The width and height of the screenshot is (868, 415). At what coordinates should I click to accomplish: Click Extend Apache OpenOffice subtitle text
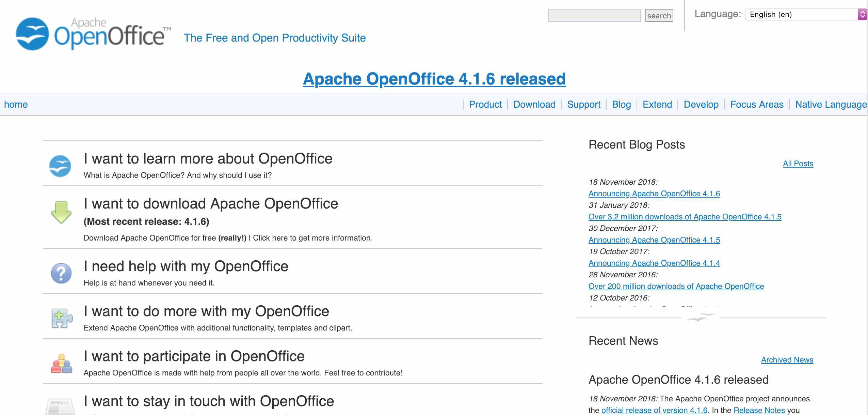click(218, 328)
